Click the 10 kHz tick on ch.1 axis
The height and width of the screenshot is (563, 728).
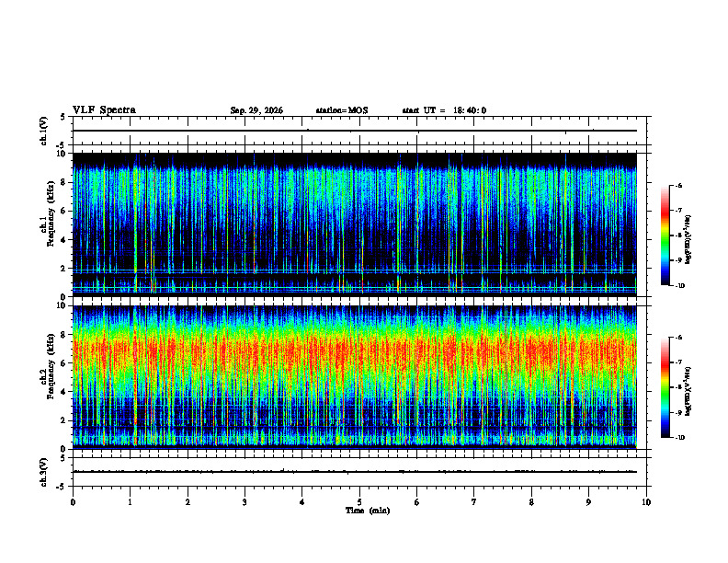[x=64, y=154]
